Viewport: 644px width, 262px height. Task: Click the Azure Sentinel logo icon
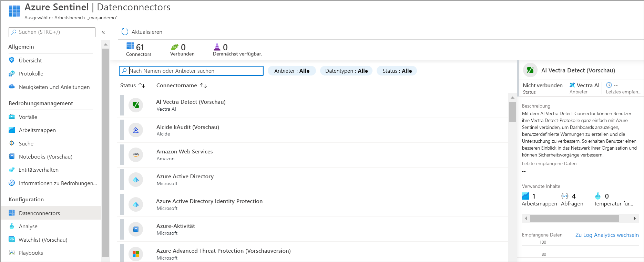click(x=14, y=11)
